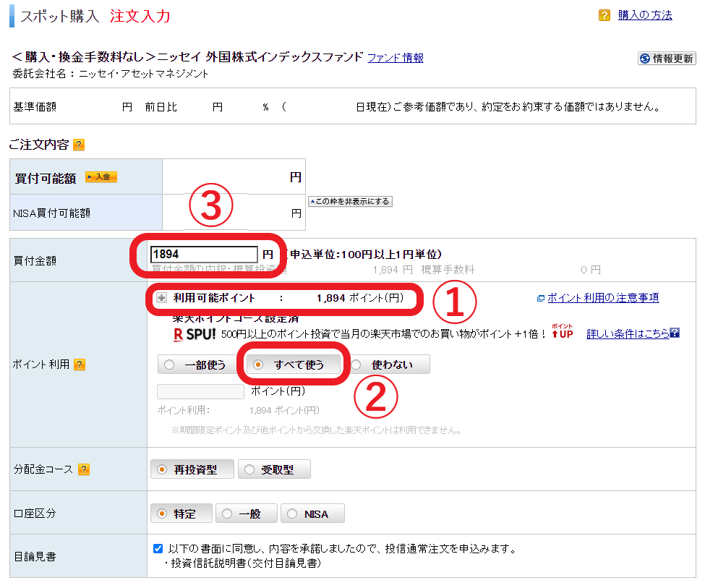Click the blue help icon after 詳しい条件はこちら
The height and width of the screenshot is (588, 705).
click(x=675, y=333)
